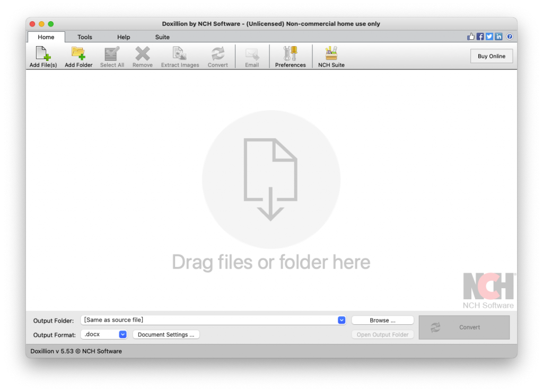The height and width of the screenshot is (392, 543).
Task: Open the Suite tab
Action: click(x=162, y=37)
